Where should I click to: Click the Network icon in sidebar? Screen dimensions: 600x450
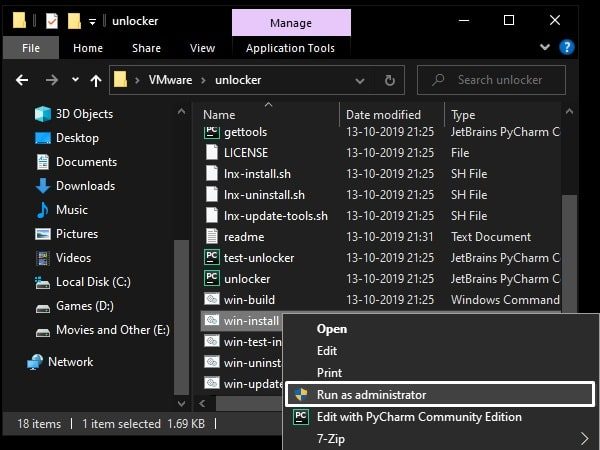35,362
